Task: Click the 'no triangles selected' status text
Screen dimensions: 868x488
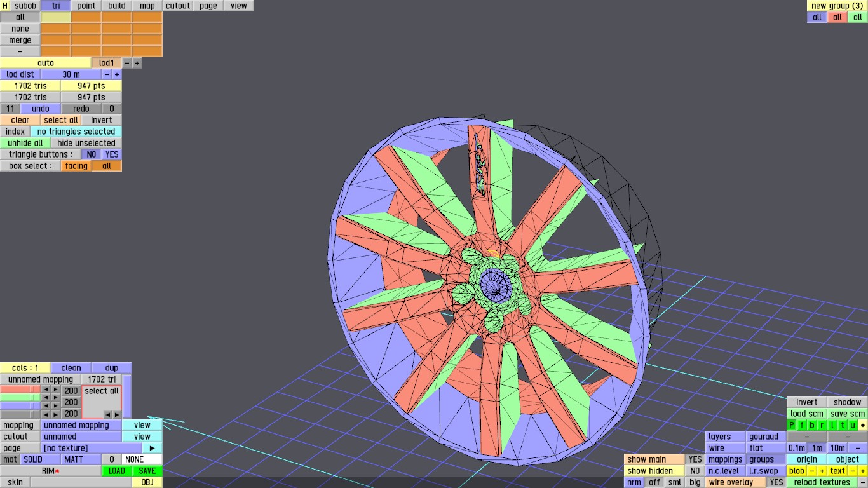Action: tap(76, 132)
